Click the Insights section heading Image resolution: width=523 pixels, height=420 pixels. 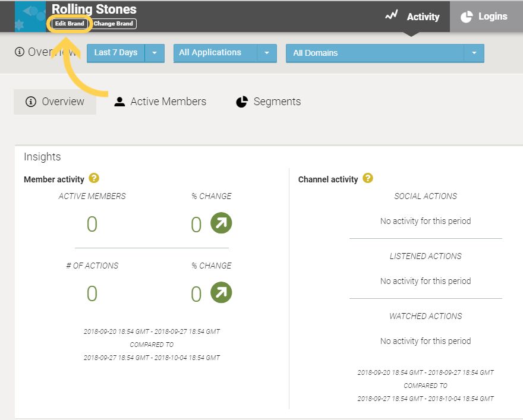click(x=42, y=157)
